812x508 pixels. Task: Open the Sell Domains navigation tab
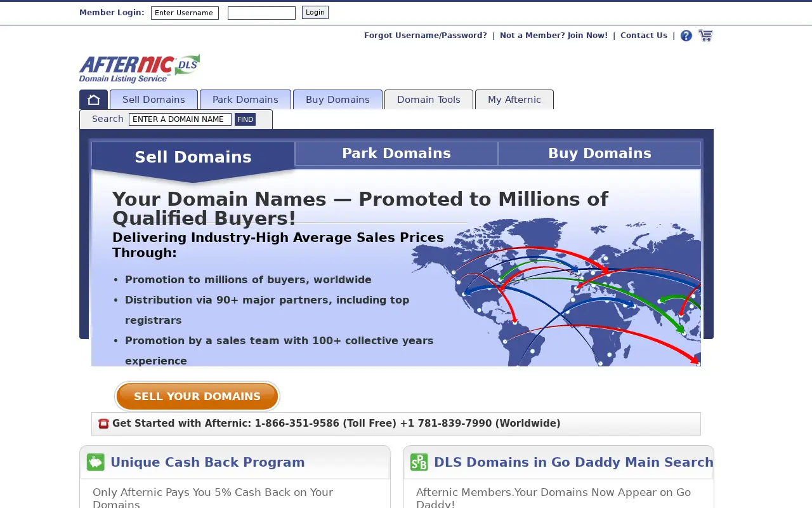154,100
